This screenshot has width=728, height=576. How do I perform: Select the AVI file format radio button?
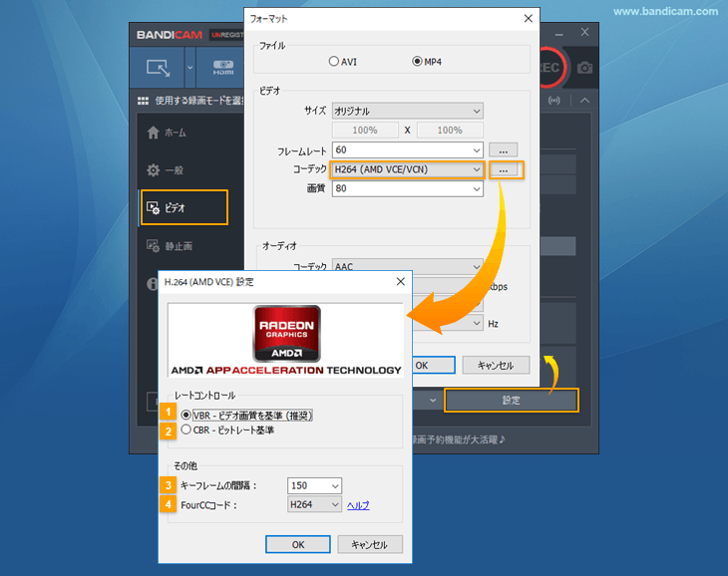pos(334,62)
